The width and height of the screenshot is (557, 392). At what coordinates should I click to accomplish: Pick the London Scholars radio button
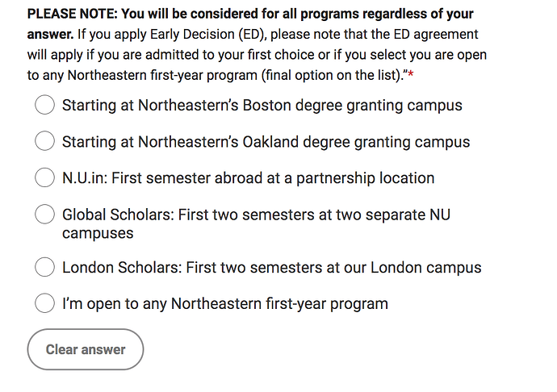tap(45, 267)
